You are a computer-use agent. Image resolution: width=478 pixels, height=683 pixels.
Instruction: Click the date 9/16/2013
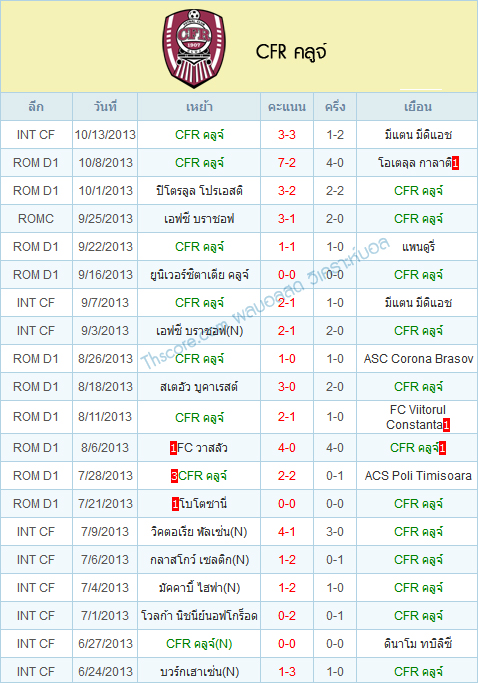(105, 275)
